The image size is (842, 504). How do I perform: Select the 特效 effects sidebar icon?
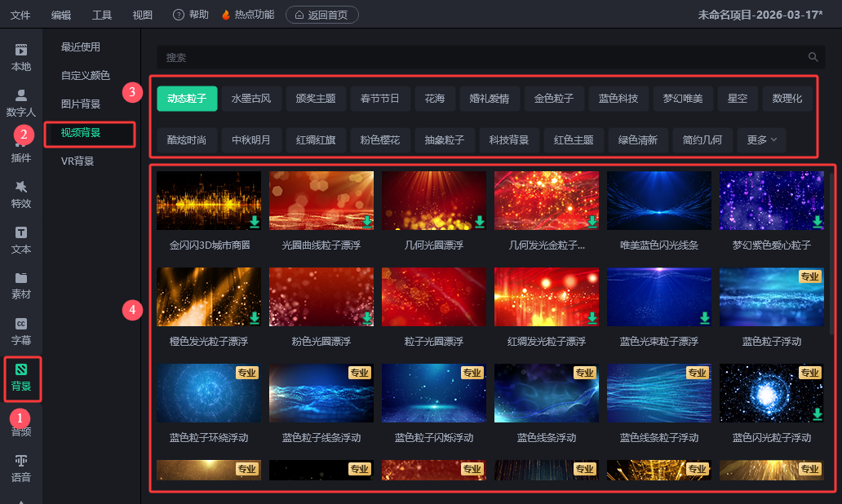click(x=21, y=194)
